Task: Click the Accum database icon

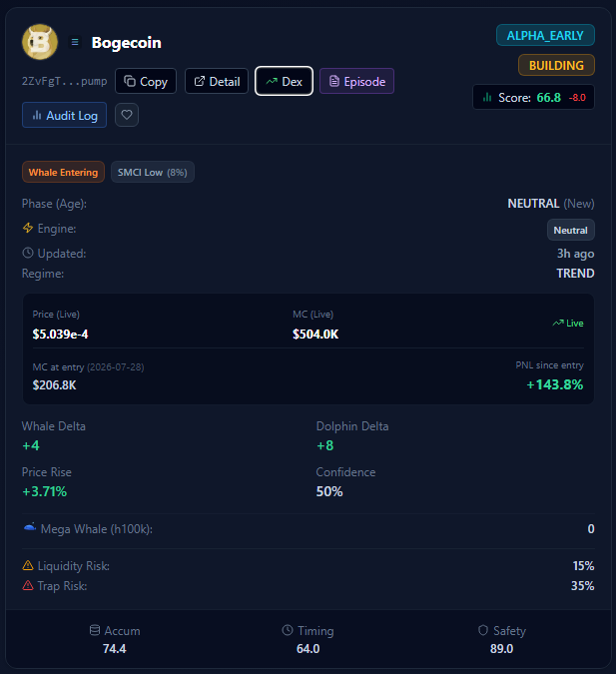Action: coord(95,630)
